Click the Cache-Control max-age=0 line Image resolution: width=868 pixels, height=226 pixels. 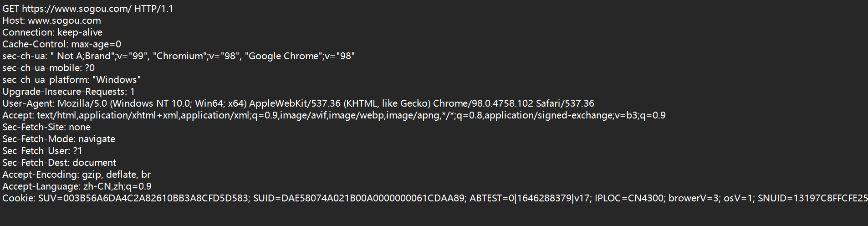click(61, 44)
